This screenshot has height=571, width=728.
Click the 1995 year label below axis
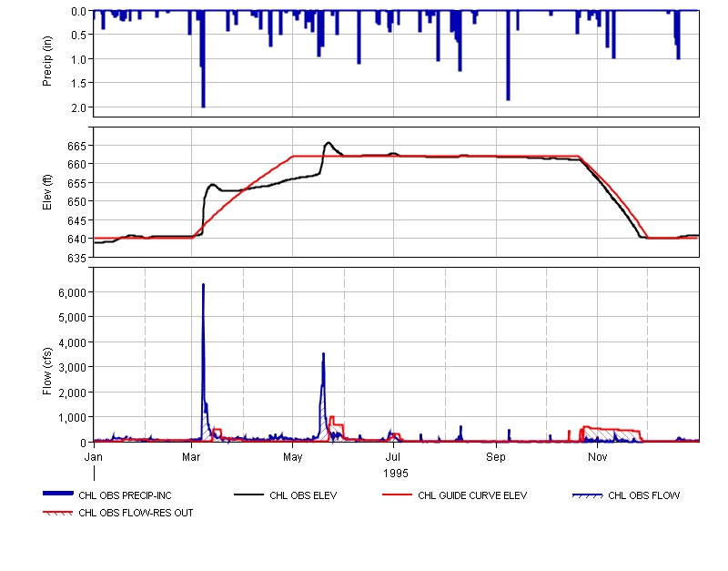(395, 474)
